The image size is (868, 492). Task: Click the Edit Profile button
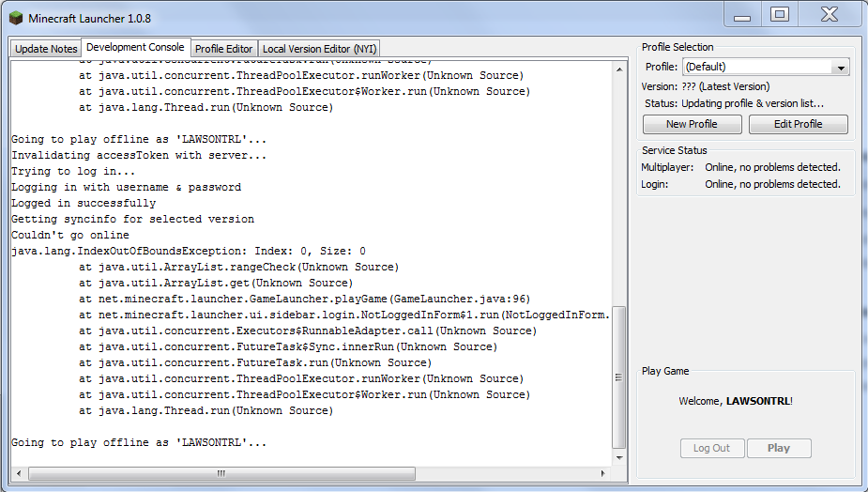click(799, 124)
